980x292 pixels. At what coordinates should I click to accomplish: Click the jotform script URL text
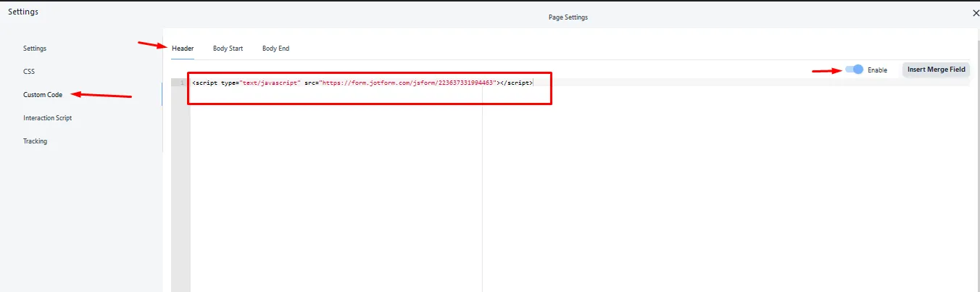pyautogui.click(x=409, y=83)
